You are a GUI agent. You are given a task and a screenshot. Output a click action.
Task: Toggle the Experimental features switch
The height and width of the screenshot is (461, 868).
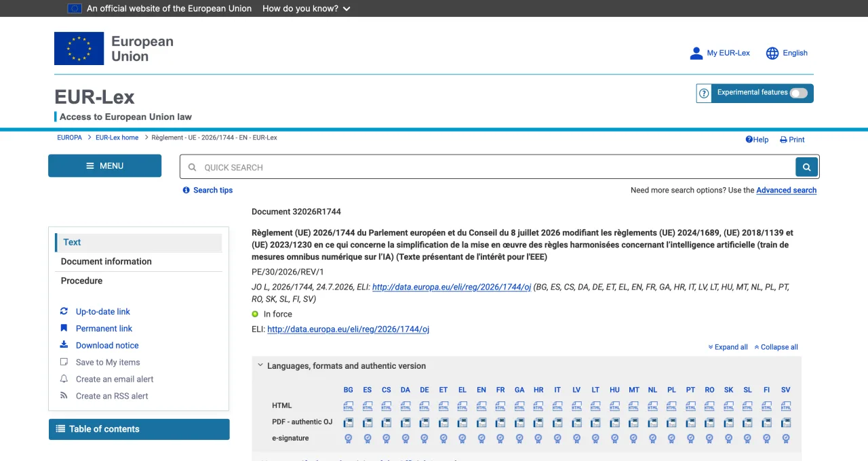(799, 93)
